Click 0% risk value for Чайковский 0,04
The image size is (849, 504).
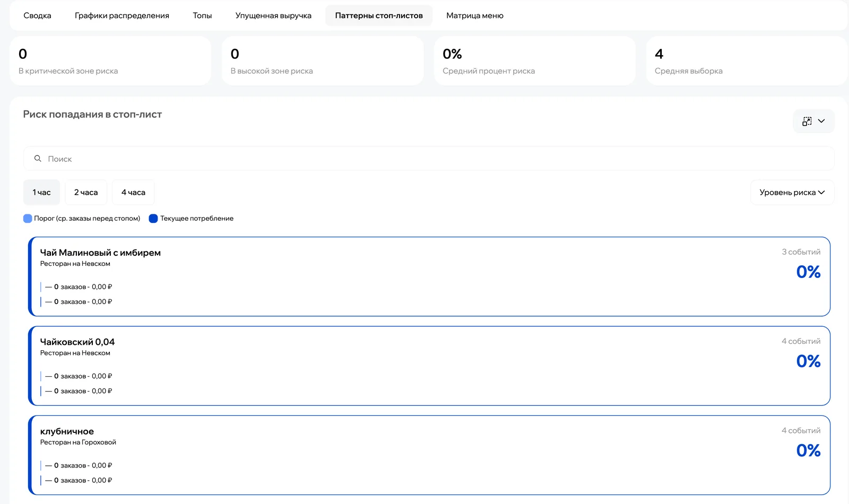[808, 361]
